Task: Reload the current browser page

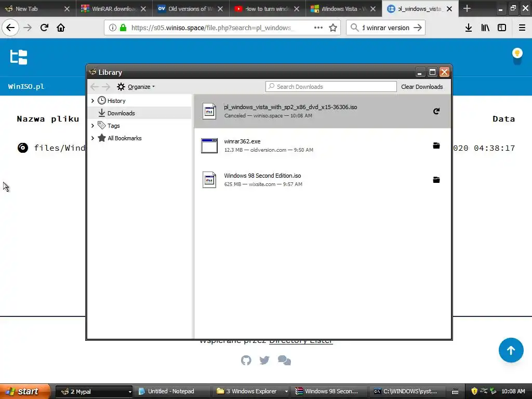Action: (x=44, y=28)
